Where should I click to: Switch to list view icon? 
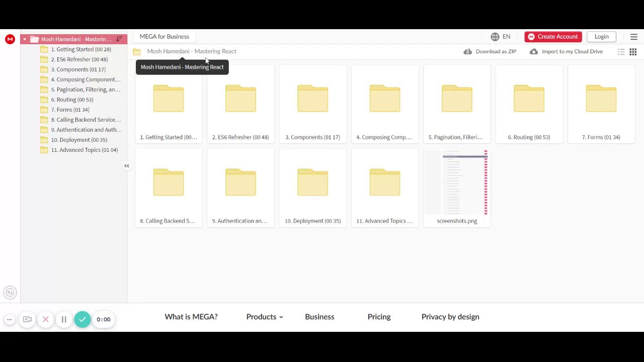point(621,52)
